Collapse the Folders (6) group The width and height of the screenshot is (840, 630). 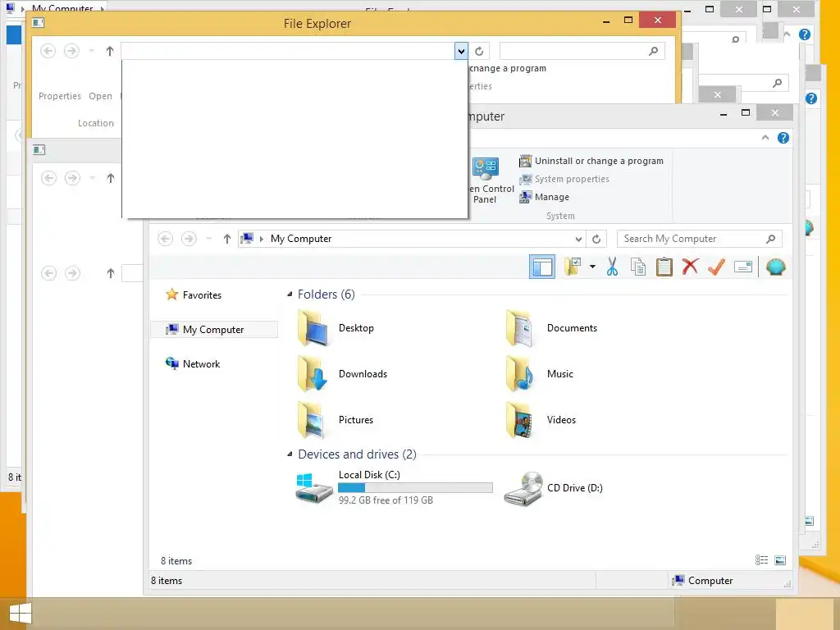pyautogui.click(x=290, y=294)
